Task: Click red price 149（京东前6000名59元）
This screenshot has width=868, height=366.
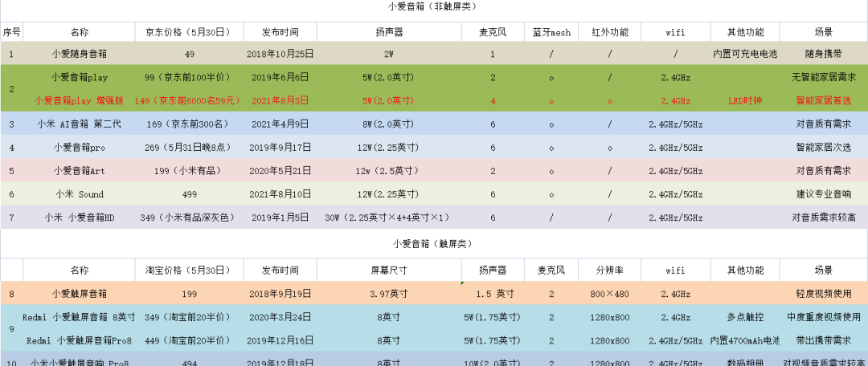Action: coord(189,100)
